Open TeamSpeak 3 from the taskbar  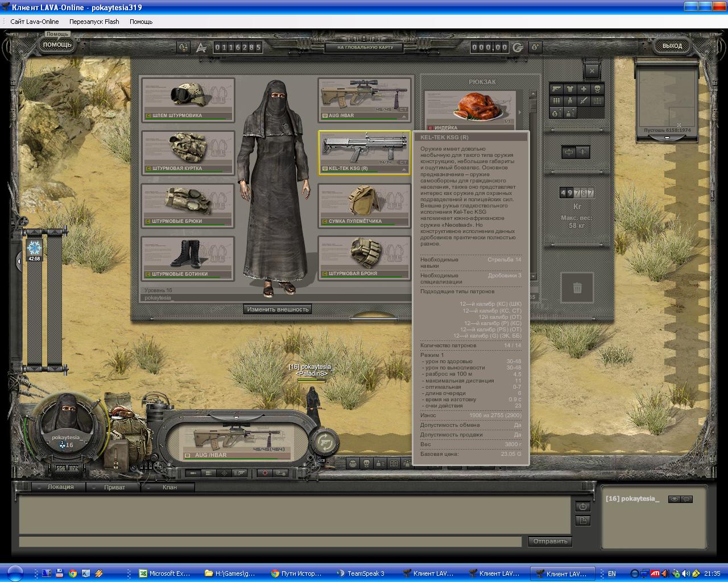coord(362,573)
